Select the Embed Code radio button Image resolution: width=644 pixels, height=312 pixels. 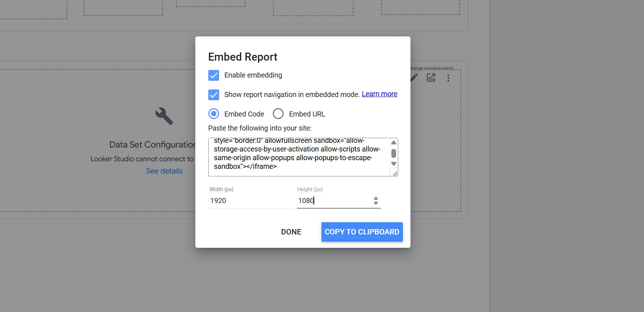tap(214, 114)
